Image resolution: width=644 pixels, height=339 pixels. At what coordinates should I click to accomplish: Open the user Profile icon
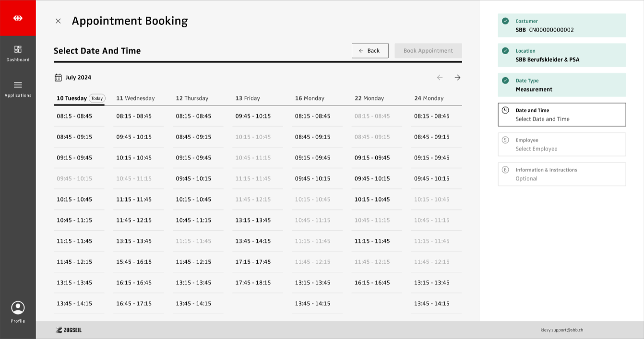pyautogui.click(x=18, y=308)
